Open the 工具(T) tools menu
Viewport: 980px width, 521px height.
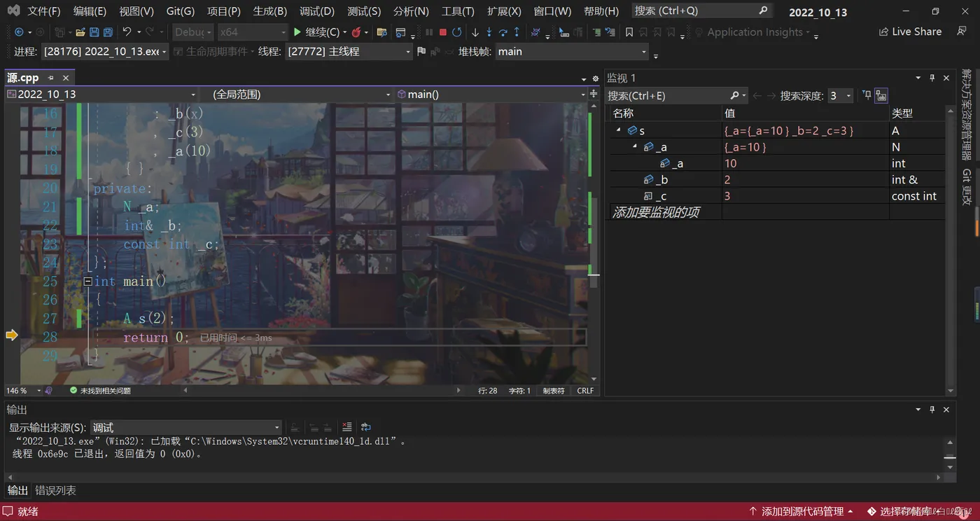point(458,11)
